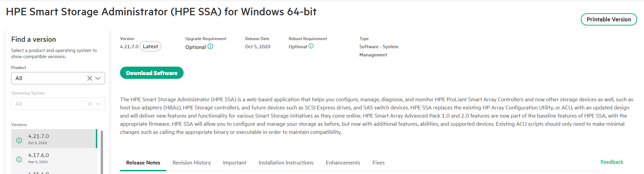Image resolution: width=644 pixels, height=174 pixels.
Task: Switch to the Revision History tab
Action: pos(192,163)
